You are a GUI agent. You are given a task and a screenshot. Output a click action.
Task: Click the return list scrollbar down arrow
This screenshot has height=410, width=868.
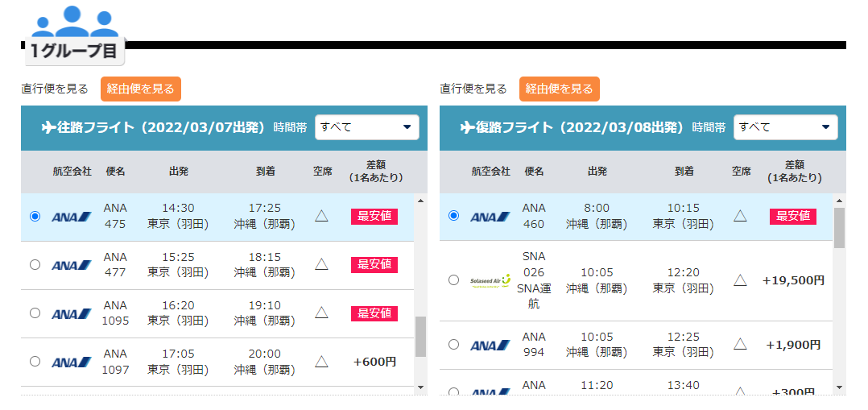839,387
